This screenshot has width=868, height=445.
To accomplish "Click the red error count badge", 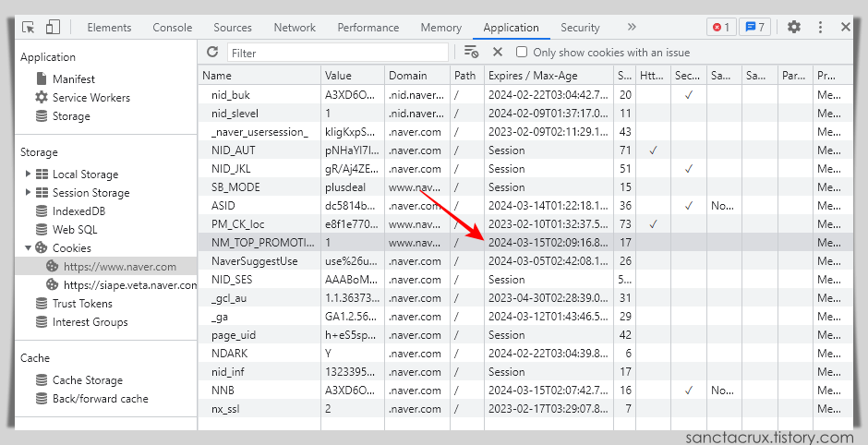I will [x=721, y=27].
